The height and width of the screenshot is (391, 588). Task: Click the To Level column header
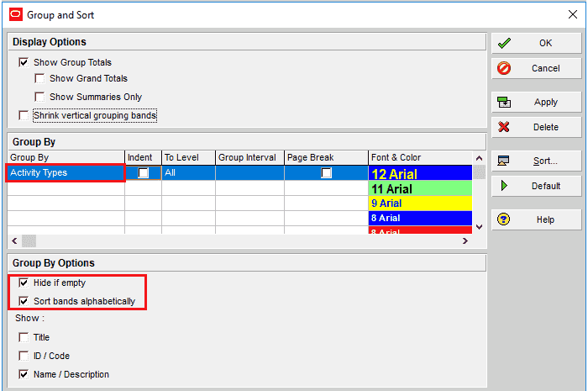pos(189,157)
